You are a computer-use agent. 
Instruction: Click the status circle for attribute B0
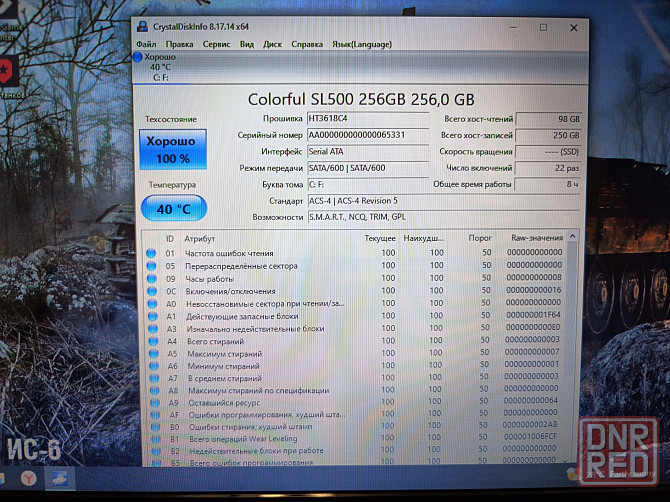[156, 426]
